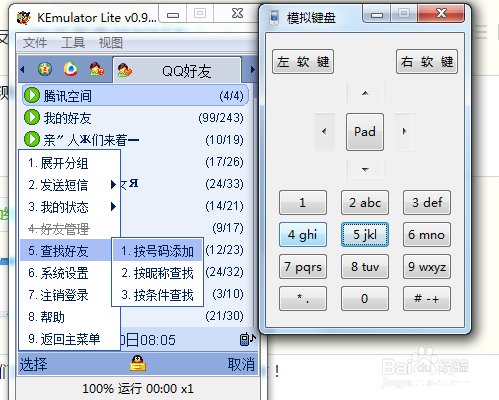Click the left arrow on the keypad

(325, 132)
